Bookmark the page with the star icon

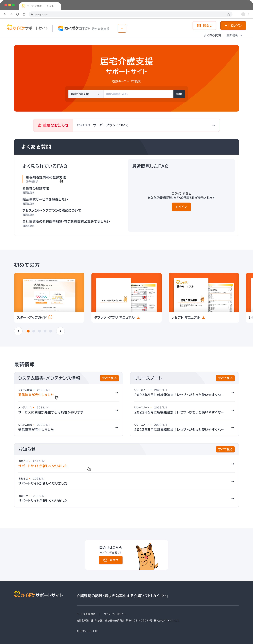(229, 14)
